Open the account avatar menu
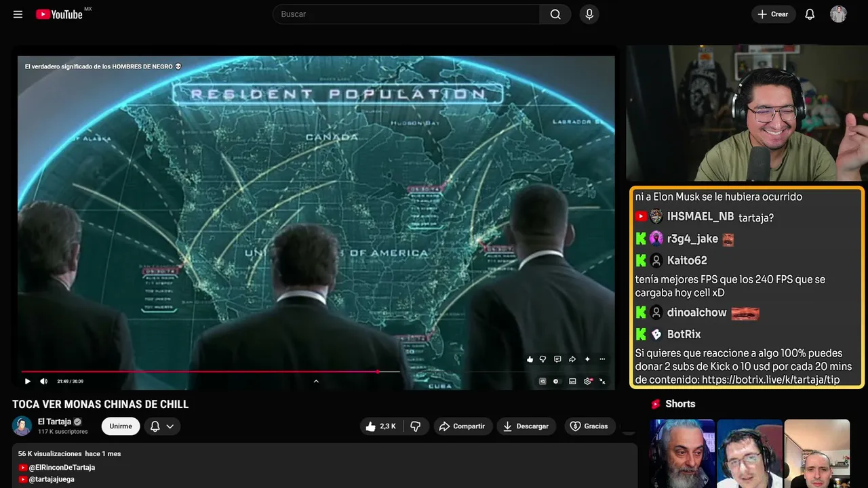Image resolution: width=868 pixels, height=488 pixels. click(838, 14)
